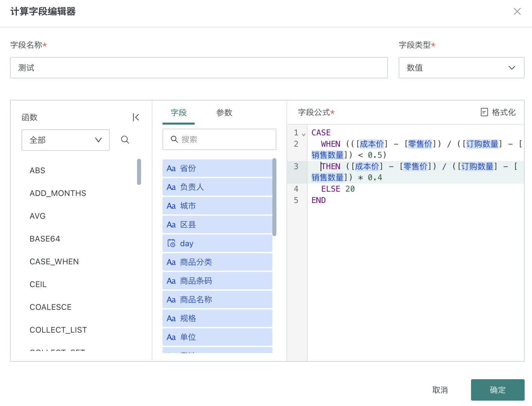
Task: Click the Aa icon of 城市 field
Action: [x=171, y=206]
